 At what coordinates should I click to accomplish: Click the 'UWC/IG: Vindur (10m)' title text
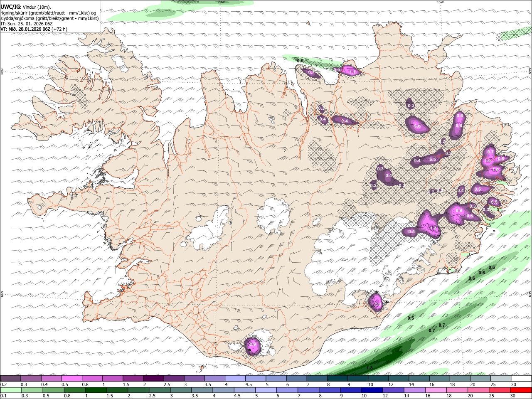26,7
